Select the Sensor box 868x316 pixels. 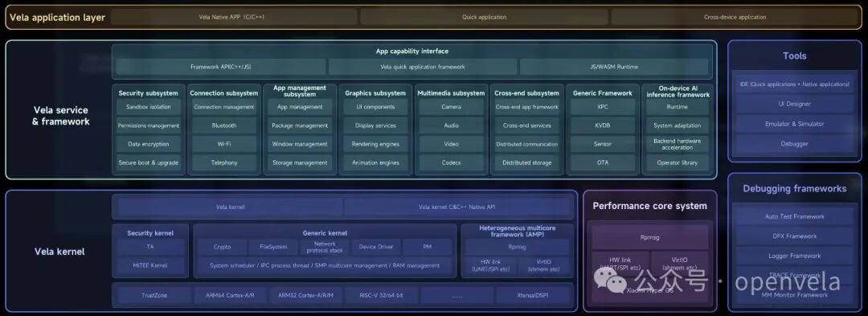tap(603, 144)
